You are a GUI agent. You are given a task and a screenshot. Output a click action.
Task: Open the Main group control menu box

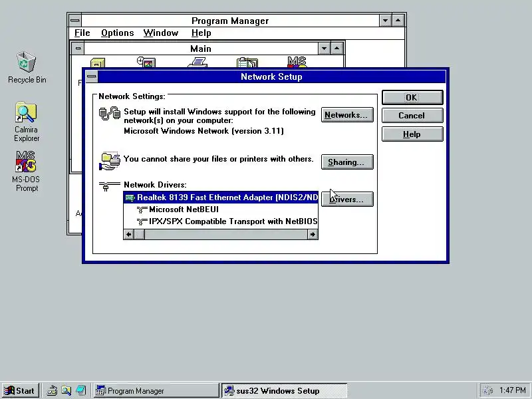[x=78, y=49]
